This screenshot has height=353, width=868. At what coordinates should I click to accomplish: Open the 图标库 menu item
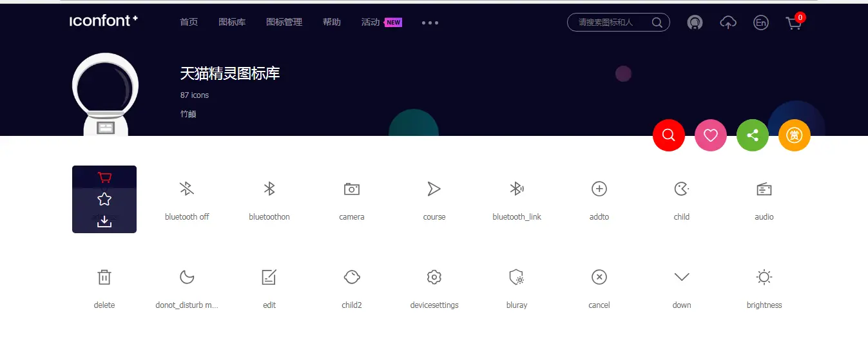point(232,22)
